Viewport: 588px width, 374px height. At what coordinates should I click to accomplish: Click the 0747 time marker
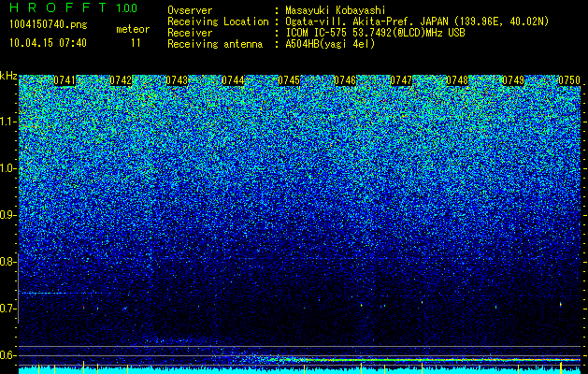pyautogui.click(x=401, y=80)
